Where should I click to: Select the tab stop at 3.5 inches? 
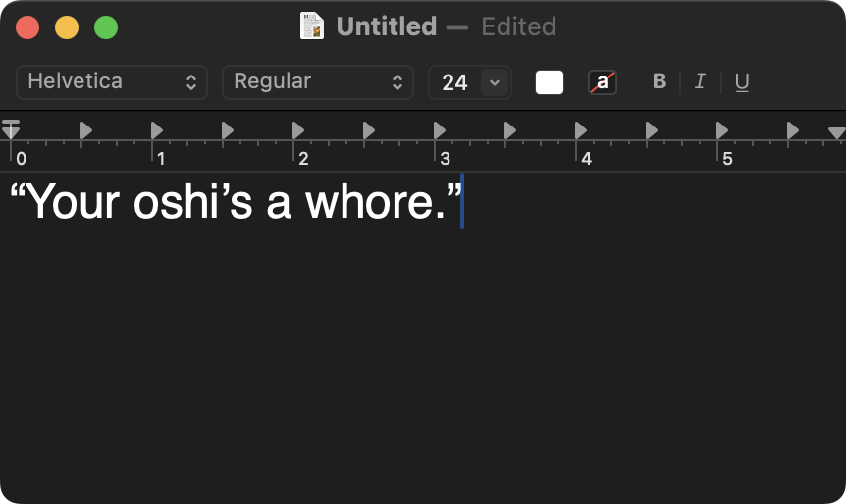(x=510, y=130)
